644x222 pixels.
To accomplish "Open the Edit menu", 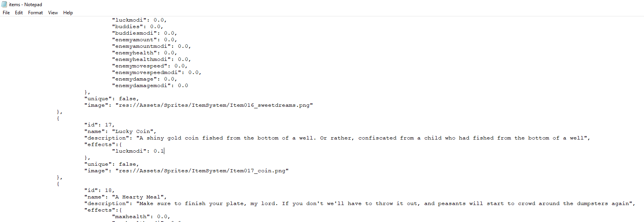I will coord(19,13).
